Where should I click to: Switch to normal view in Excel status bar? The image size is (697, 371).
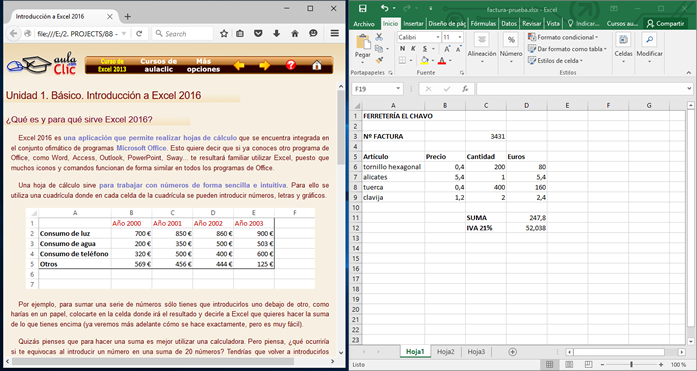point(549,364)
